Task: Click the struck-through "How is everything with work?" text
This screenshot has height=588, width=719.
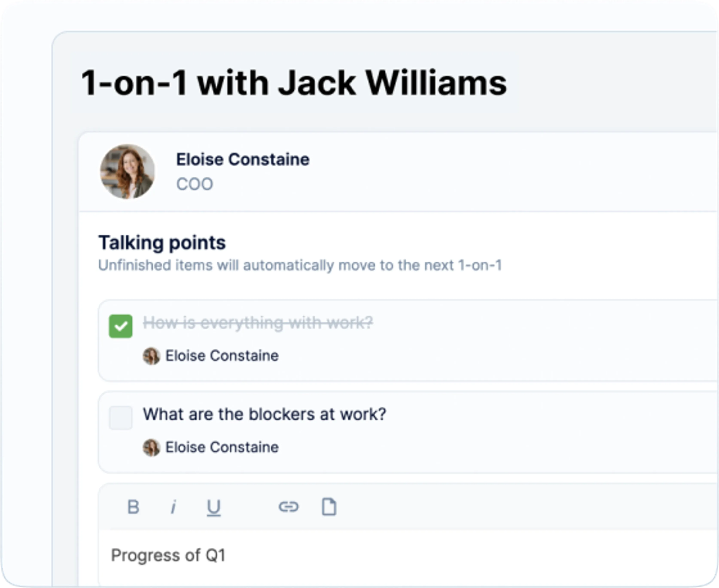Action: click(x=258, y=322)
